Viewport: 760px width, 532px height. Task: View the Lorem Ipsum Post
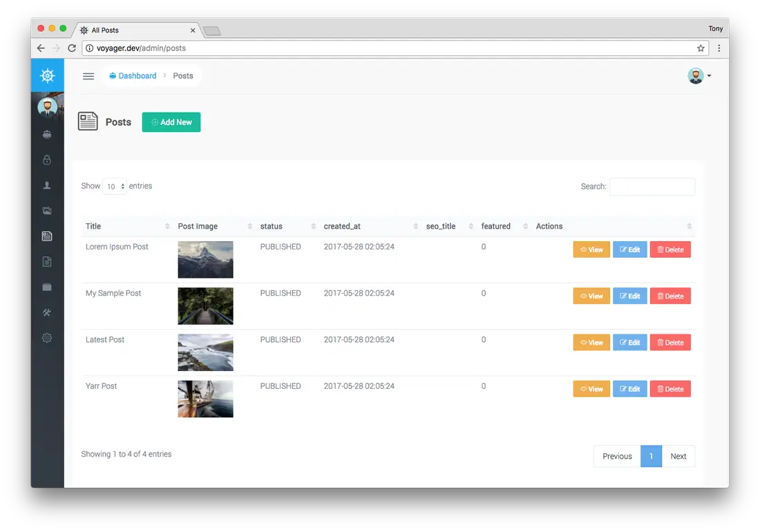tap(591, 249)
